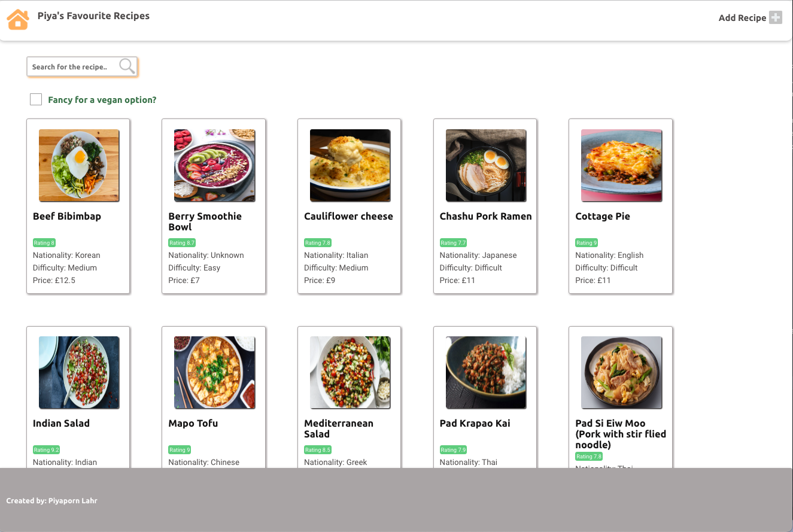
Task: Click the Pad Si Eiw Moo image
Action: coord(621,371)
